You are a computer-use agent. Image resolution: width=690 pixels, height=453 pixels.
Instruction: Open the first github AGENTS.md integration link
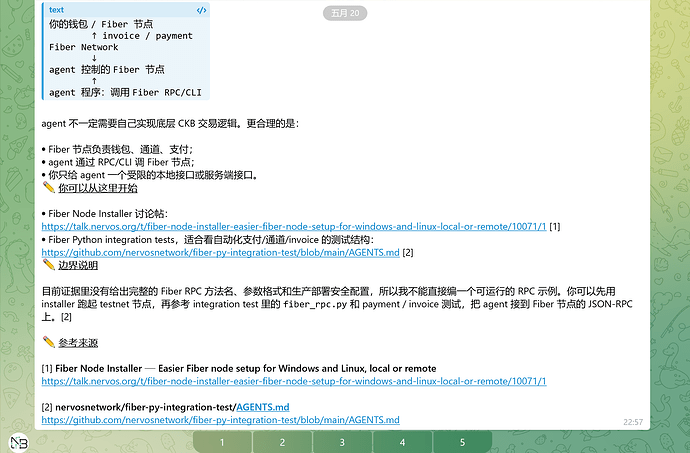click(x=220, y=253)
